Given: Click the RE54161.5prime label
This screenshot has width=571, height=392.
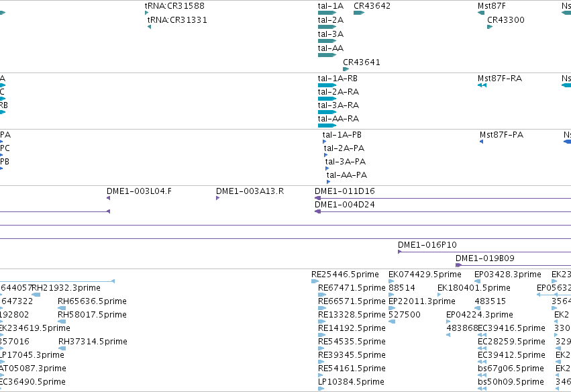Looking at the screenshot, I should point(352,369).
